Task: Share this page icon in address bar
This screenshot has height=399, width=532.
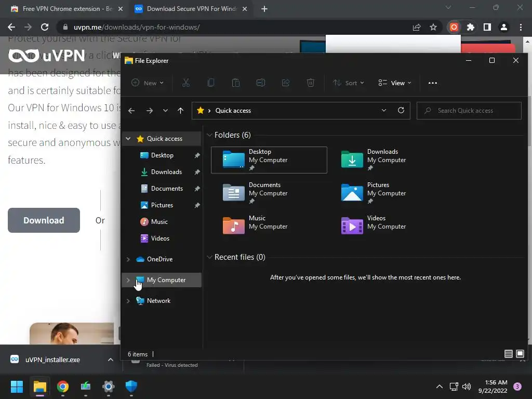Action: [417, 27]
